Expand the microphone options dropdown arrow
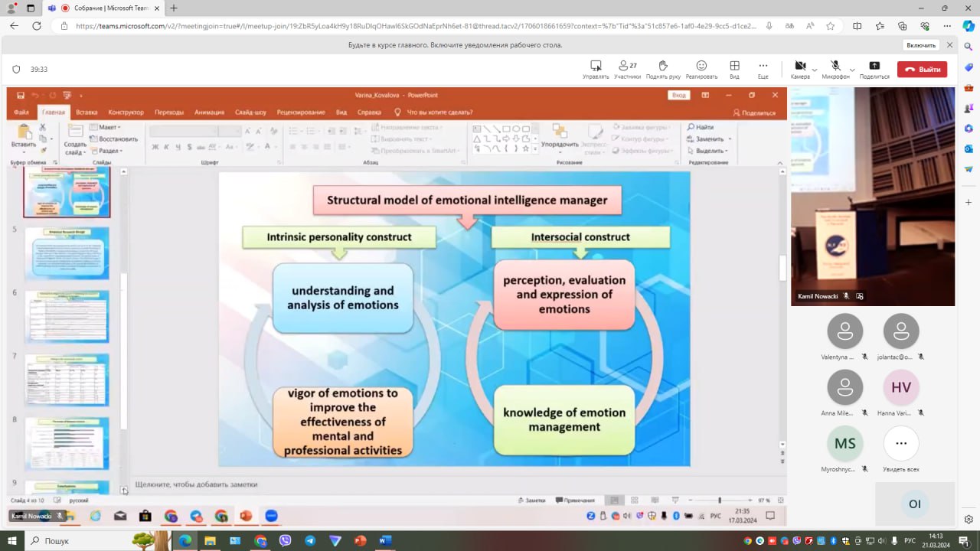The height and width of the screenshot is (551, 980). 851,69
